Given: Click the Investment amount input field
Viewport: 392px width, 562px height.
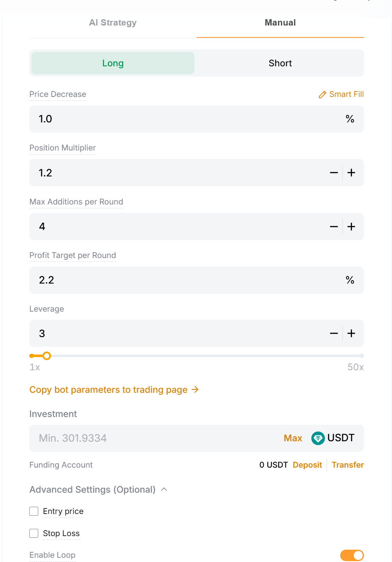Looking at the screenshot, I should point(127,438).
